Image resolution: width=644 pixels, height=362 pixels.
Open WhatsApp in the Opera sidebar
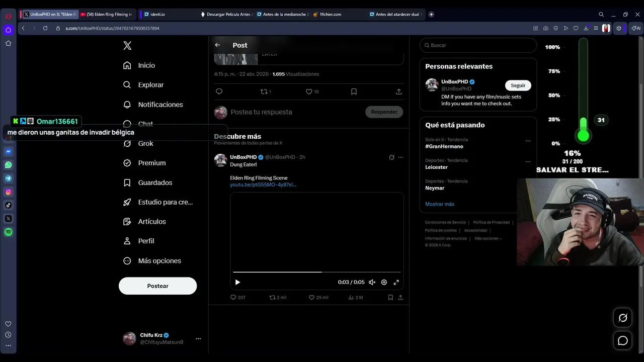[8, 165]
